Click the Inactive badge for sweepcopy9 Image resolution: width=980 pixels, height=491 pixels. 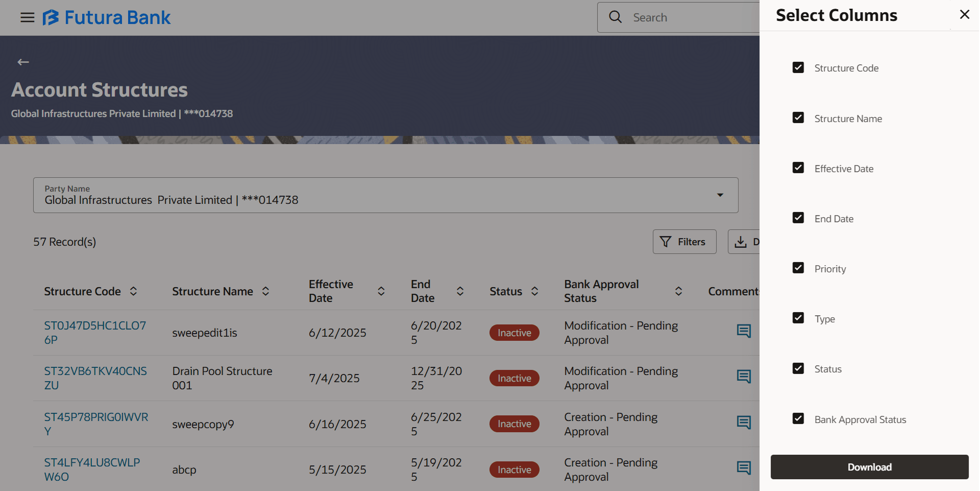[514, 424]
